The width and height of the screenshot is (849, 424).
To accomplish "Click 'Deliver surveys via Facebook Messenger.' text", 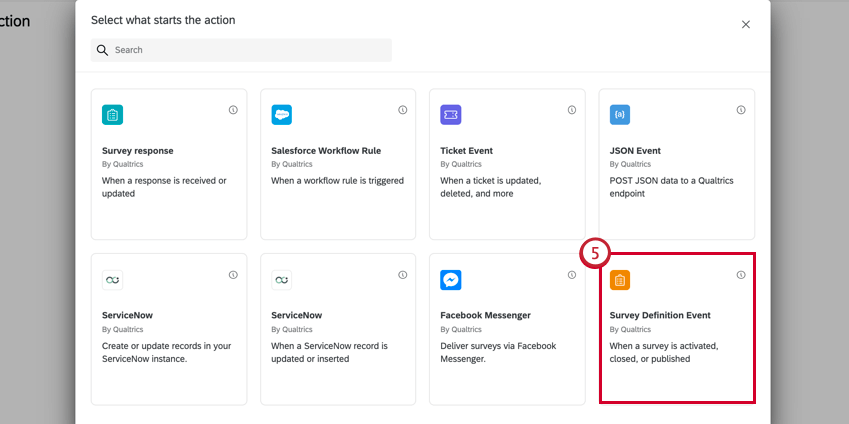I will tap(498, 352).
